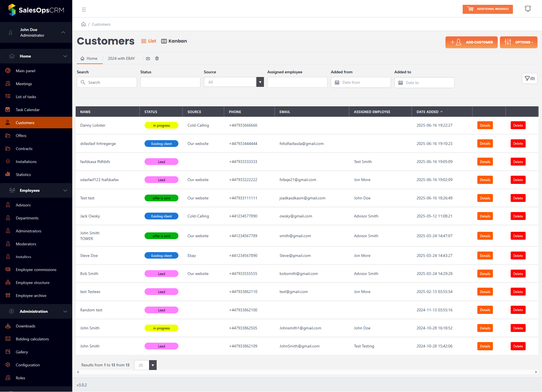Click Existing client badge for Jack Owsky
The height and width of the screenshot is (392, 542).
point(161,216)
